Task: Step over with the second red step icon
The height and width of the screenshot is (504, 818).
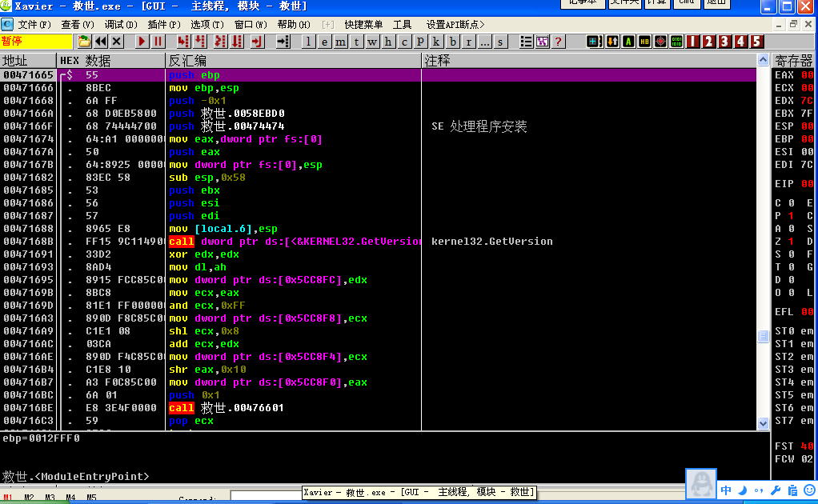Action: click(200, 42)
